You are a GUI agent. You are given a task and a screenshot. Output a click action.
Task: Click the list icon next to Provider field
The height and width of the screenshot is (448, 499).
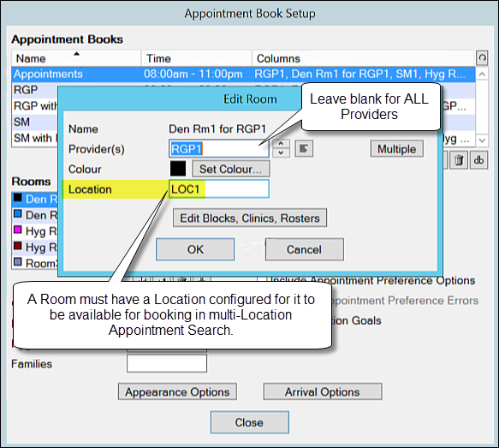point(304,149)
